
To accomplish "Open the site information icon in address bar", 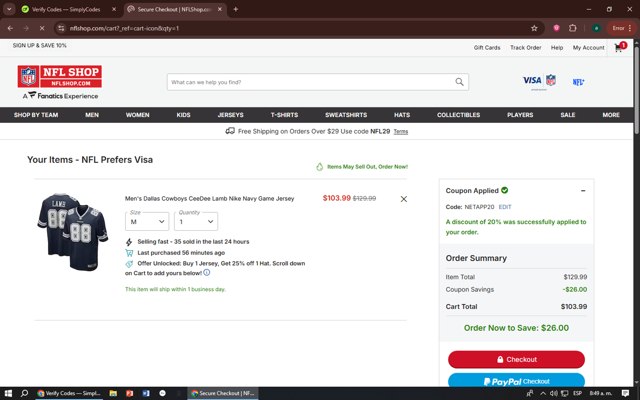I will pos(61,28).
